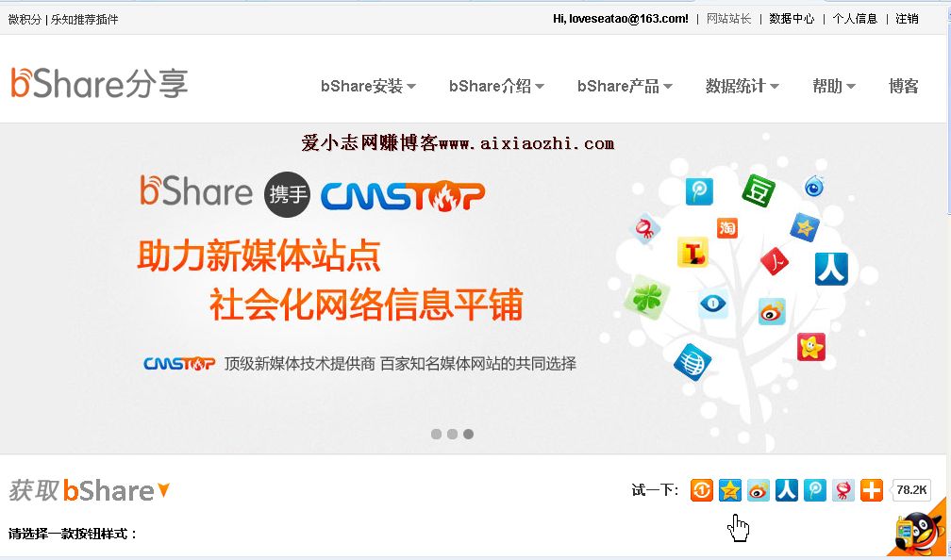Go to the 博客 nav item
This screenshot has height=560, width=951.
[x=904, y=86]
